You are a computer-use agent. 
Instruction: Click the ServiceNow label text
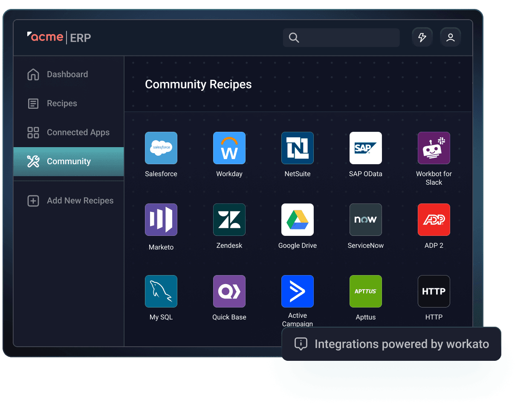[x=366, y=245]
